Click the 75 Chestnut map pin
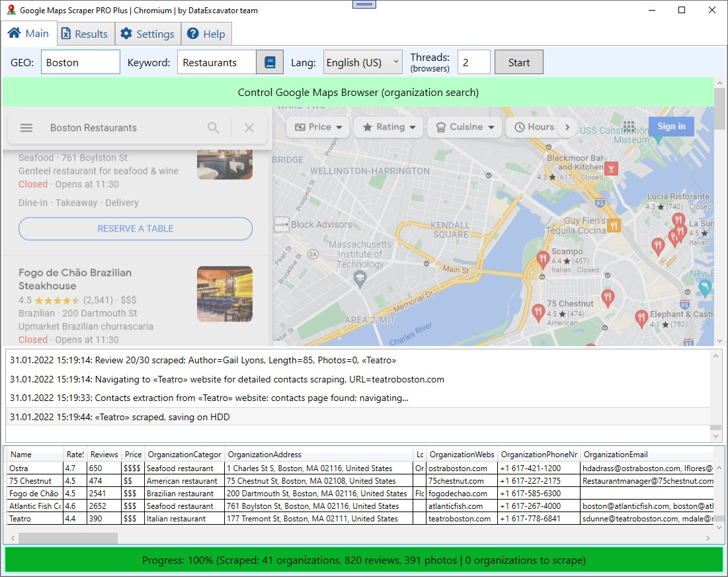The width and height of the screenshot is (728, 577). [x=538, y=312]
